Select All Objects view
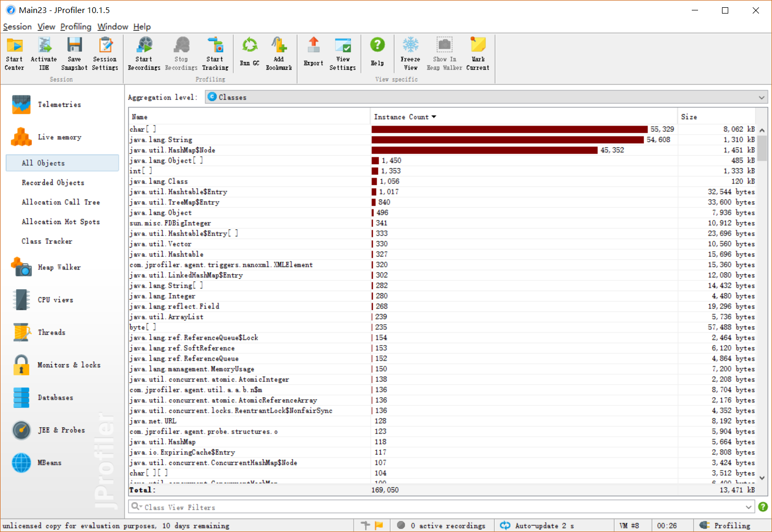This screenshot has width=772, height=532. coord(63,163)
